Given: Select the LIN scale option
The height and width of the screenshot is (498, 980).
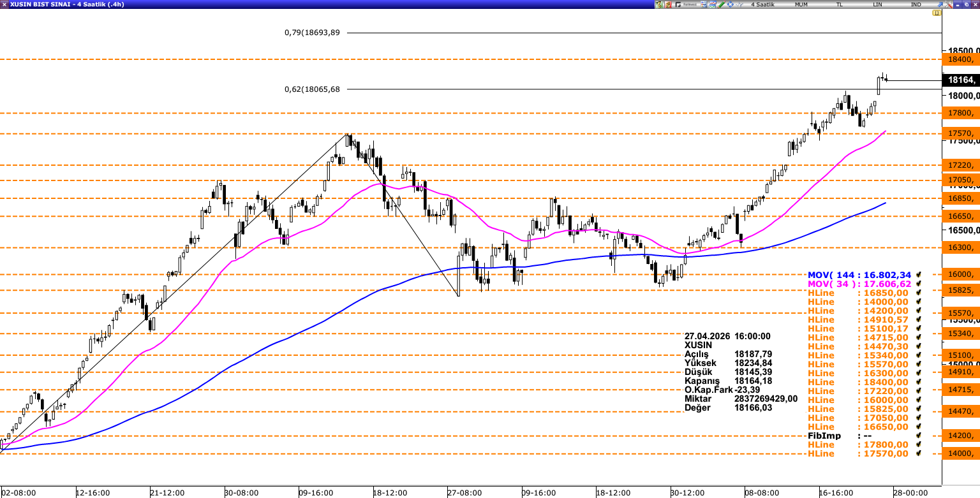Looking at the screenshot, I should click(878, 4).
